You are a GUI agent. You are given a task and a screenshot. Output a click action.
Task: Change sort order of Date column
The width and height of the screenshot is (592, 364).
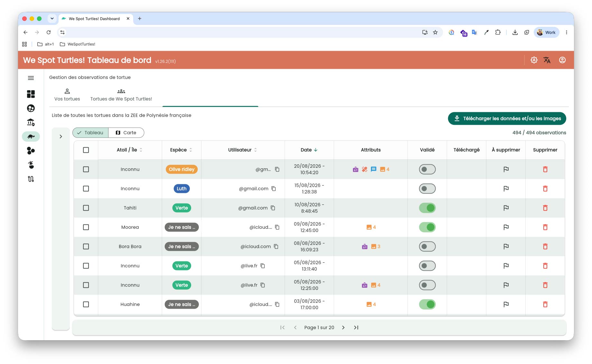pos(309,150)
